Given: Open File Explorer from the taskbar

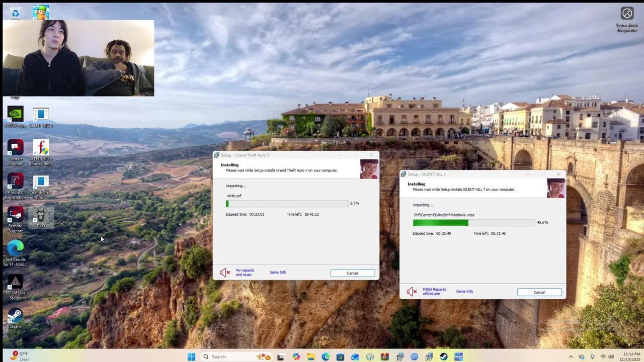Looking at the screenshot, I should [x=311, y=357].
